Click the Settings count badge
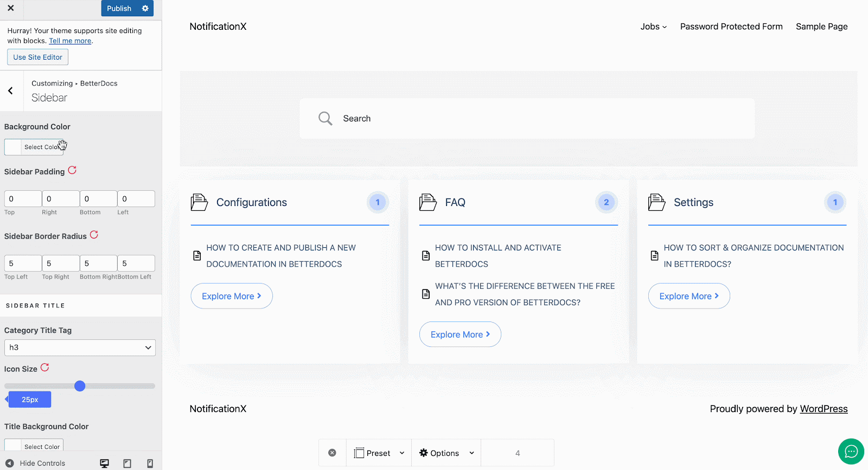868x470 pixels. click(x=835, y=202)
